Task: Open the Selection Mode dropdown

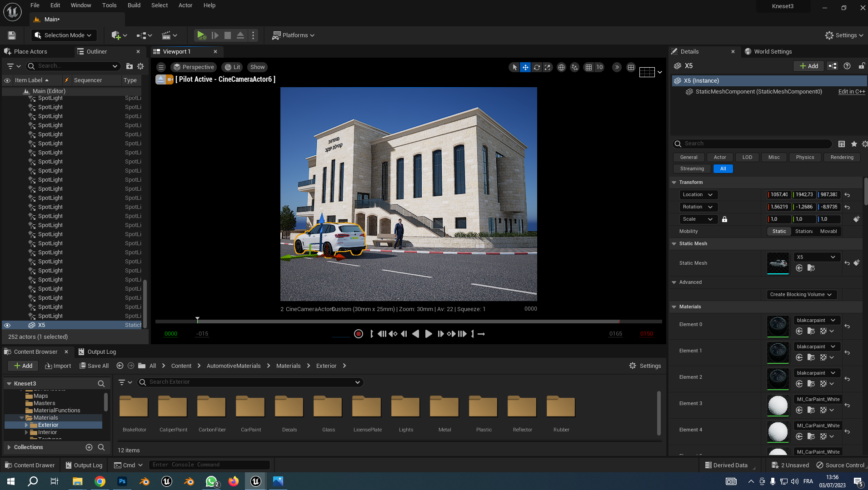Action: [x=63, y=35]
